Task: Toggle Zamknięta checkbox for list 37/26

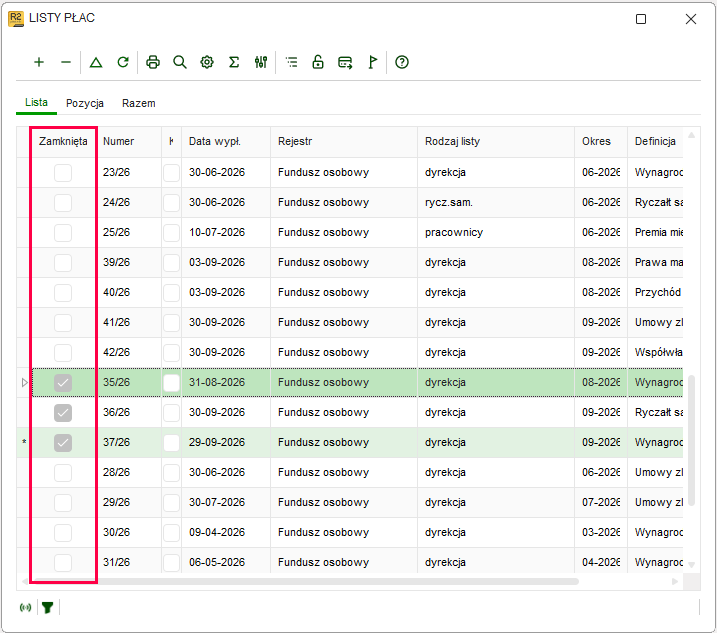Action: (x=63, y=443)
